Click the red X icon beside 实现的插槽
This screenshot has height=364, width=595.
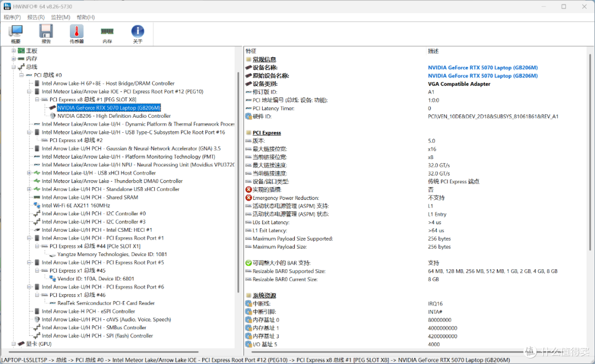click(x=248, y=189)
